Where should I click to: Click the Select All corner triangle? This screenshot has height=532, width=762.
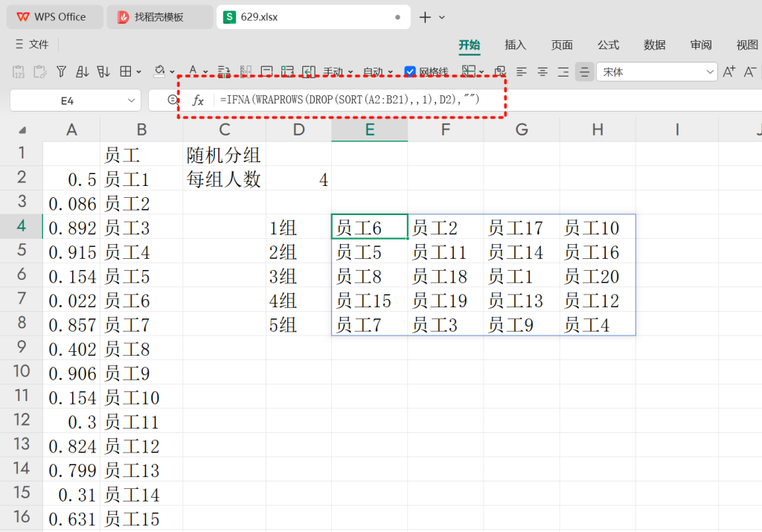click(22, 129)
